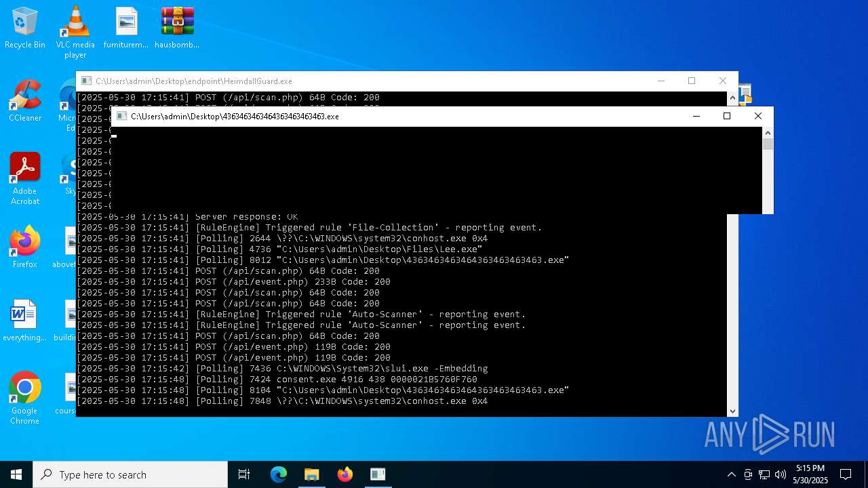
Task: Click the front console's scrollbar up arrow
Action: click(x=768, y=133)
